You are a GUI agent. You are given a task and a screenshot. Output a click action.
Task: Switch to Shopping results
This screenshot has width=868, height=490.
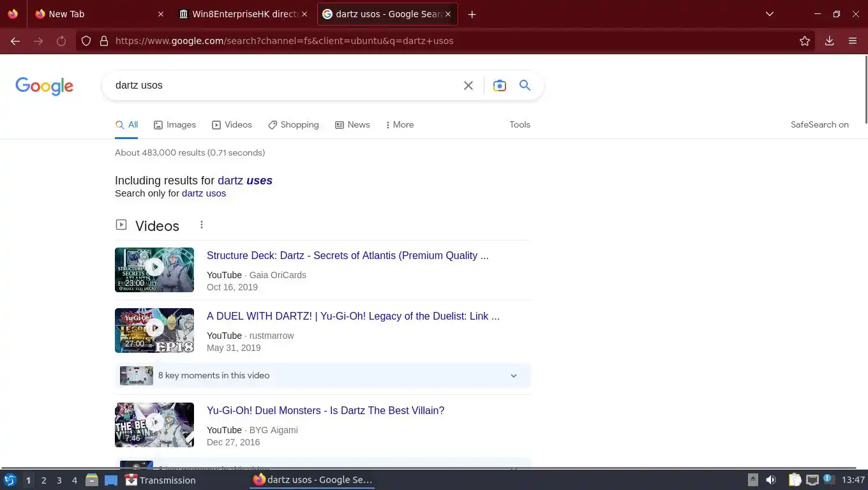(294, 125)
